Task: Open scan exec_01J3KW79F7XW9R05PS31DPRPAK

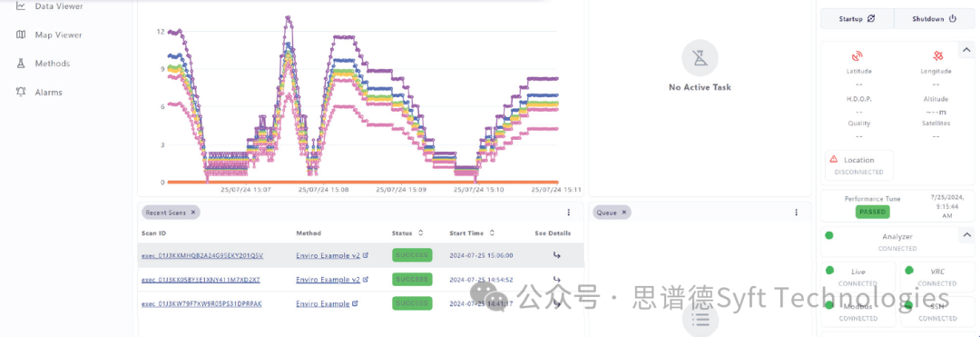Action: pyautogui.click(x=201, y=304)
